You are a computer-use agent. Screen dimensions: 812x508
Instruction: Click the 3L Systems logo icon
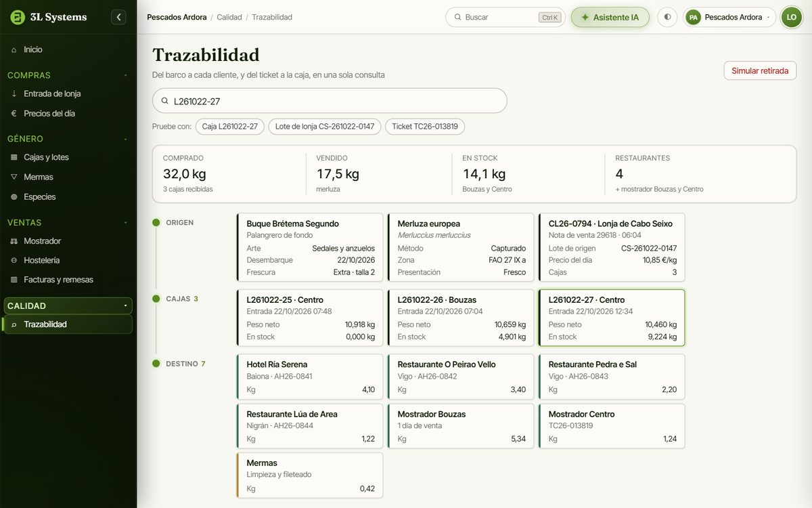(18, 17)
